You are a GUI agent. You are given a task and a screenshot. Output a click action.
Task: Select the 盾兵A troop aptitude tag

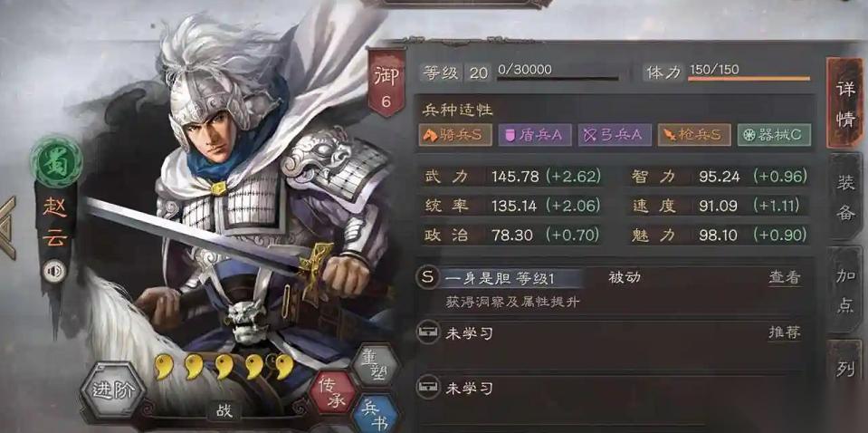coord(535,135)
